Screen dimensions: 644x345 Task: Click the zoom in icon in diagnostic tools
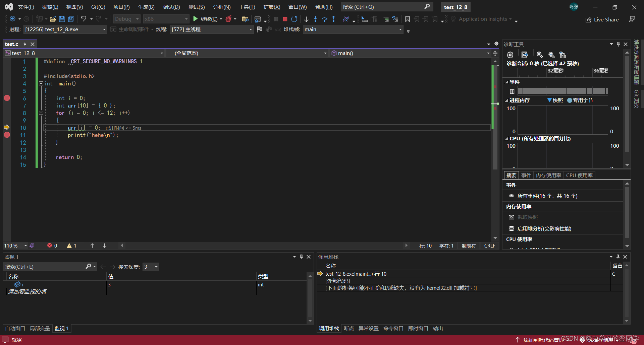(x=540, y=55)
